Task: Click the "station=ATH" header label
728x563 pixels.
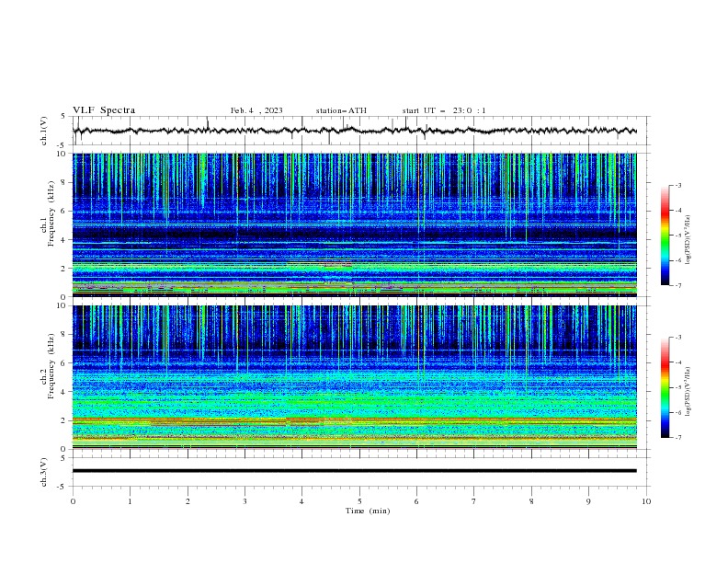Action: (341, 110)
